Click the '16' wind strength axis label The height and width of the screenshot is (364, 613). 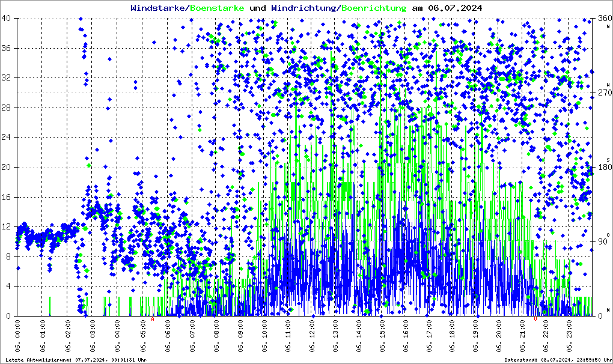[x=6, y=197]
